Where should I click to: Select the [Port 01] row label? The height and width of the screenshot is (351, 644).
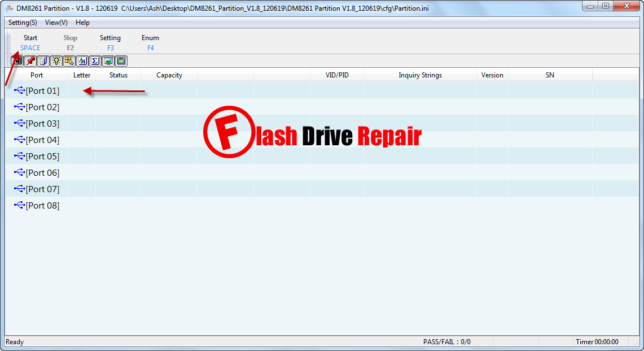pyautogui.click(x=42, y=90)
